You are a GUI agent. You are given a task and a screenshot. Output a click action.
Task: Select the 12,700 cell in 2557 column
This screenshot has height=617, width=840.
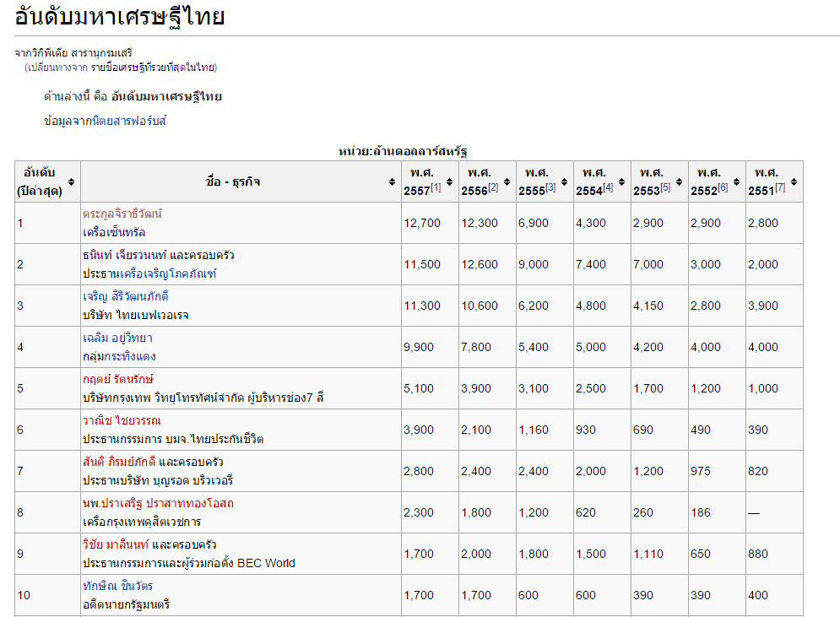tap(430, 223)
